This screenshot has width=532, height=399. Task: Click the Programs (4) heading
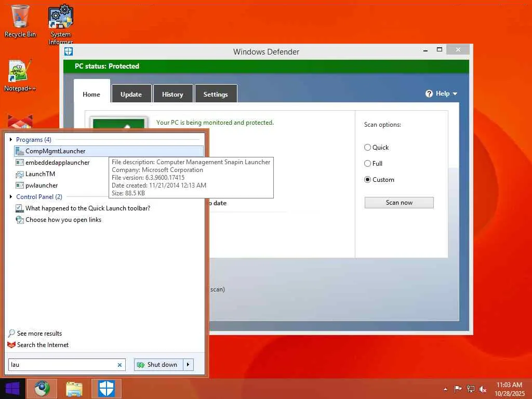coord(34,139)
